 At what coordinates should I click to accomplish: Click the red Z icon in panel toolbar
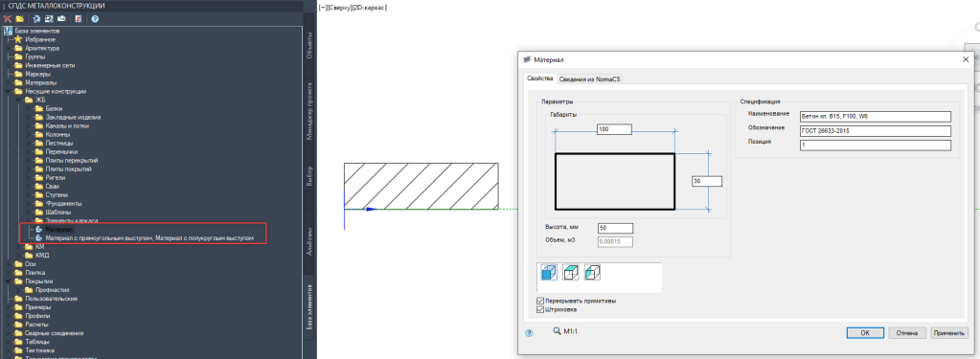79,19
